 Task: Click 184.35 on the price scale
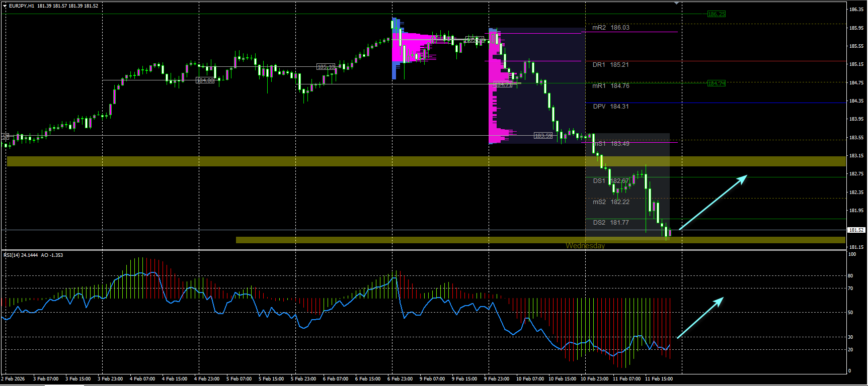(856, 101)
